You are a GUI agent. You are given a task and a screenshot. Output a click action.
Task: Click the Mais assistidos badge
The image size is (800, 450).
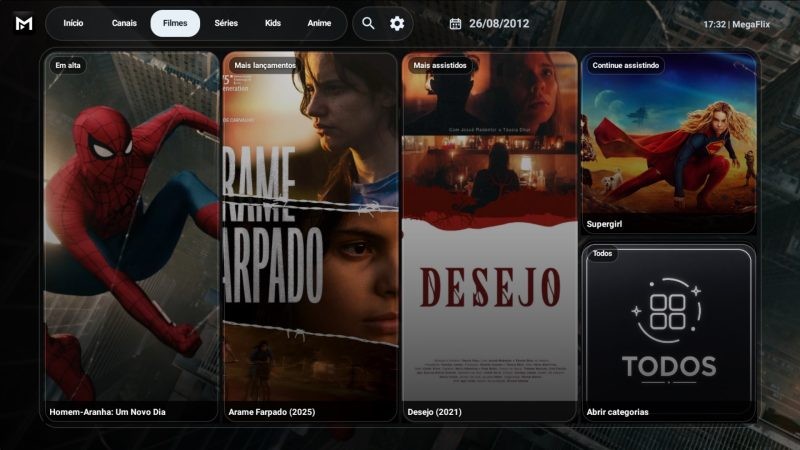pos(440,65)
